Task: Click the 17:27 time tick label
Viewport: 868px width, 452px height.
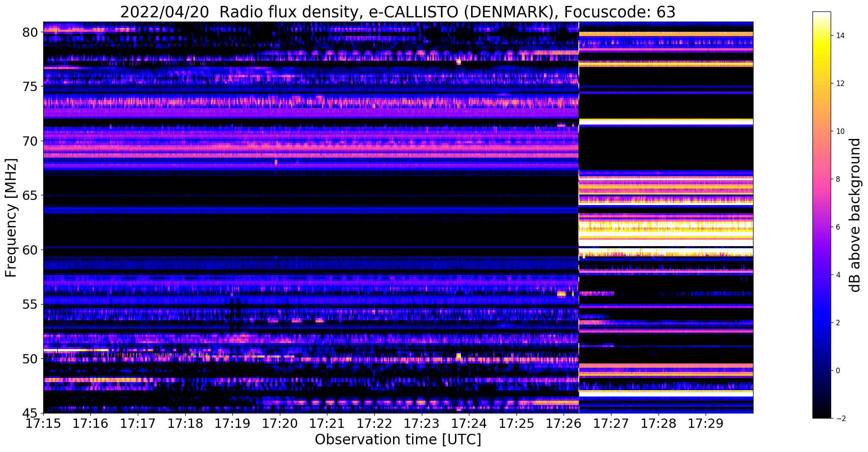Action: [611, 423]
